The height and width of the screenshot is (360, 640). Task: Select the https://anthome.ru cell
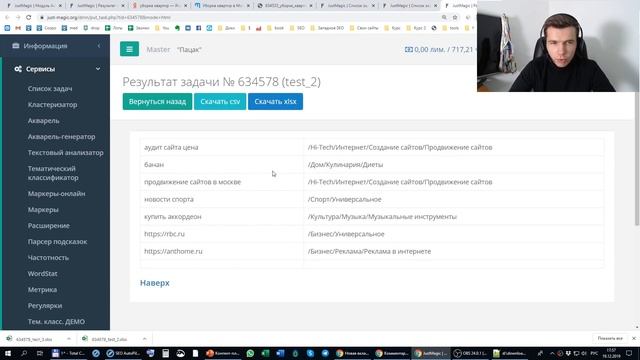pos(222,251)
